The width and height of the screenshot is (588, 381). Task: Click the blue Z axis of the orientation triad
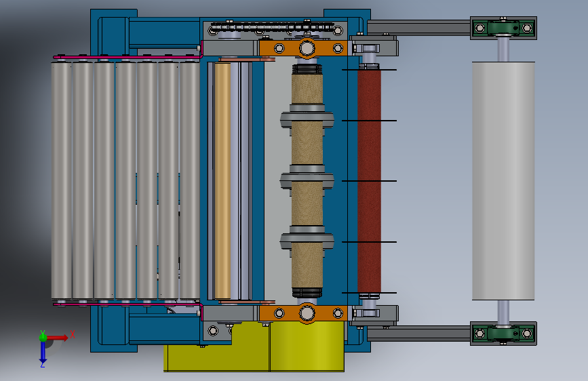[x=43, y=352]
